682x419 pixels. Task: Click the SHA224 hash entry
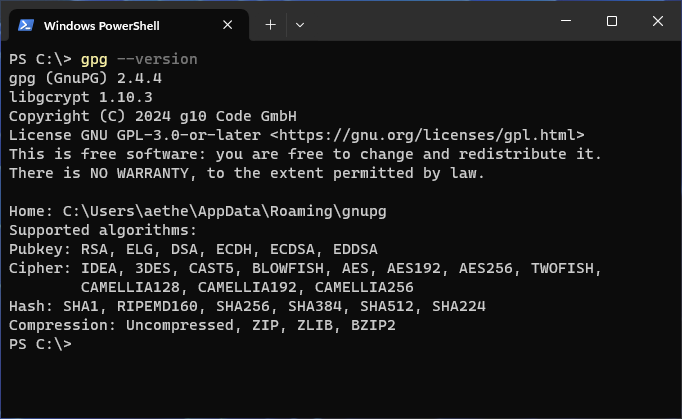pyautogui.click(x=458, y=306)
